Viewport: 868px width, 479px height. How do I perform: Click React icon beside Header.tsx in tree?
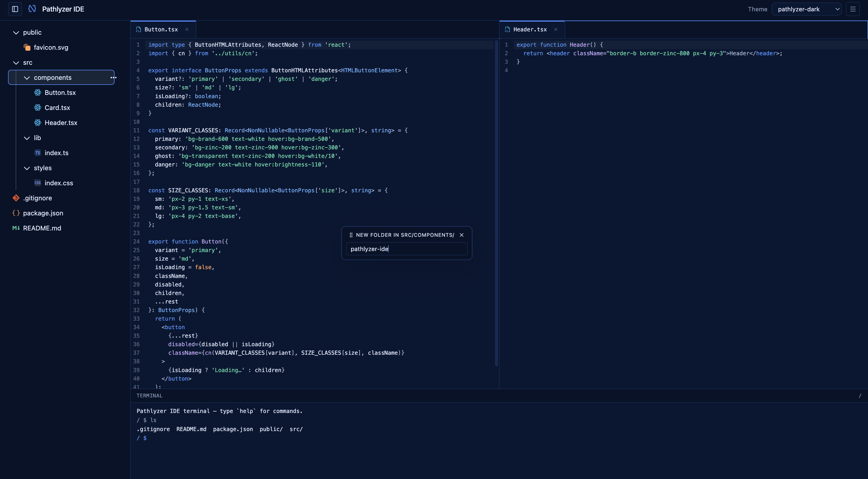coord(38,123)
